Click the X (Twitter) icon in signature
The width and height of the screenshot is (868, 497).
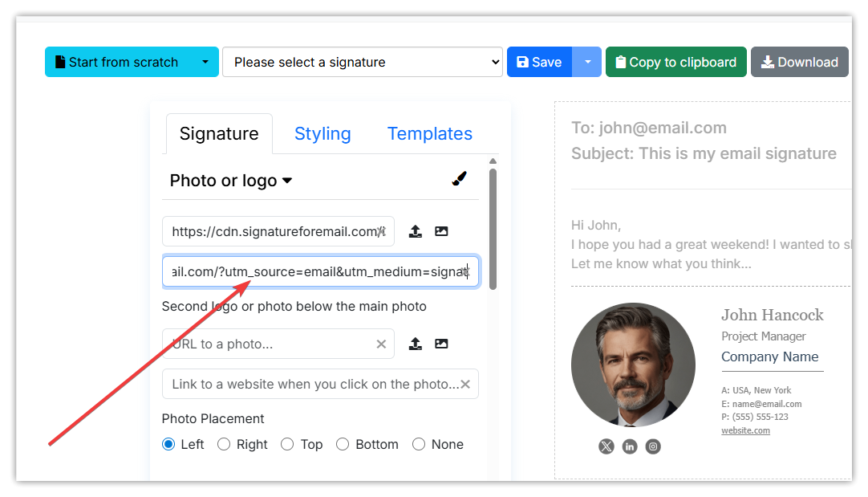click(x=606, y=446)
